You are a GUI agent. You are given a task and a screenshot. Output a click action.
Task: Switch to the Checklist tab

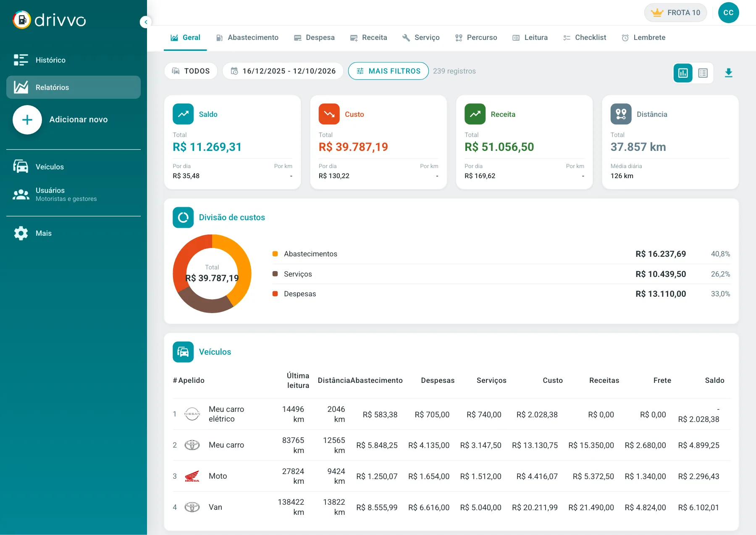pyautogui.click(x=585, y=38)
